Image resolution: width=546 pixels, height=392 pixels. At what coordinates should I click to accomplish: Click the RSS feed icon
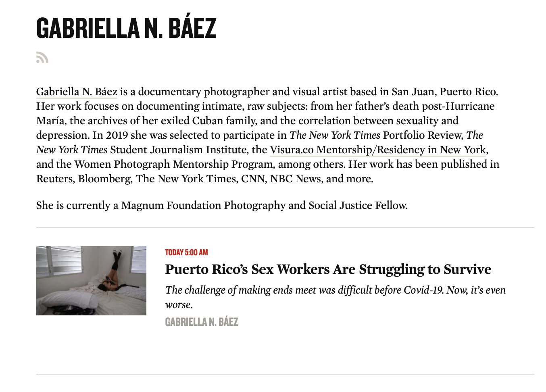tap(42, 58)
